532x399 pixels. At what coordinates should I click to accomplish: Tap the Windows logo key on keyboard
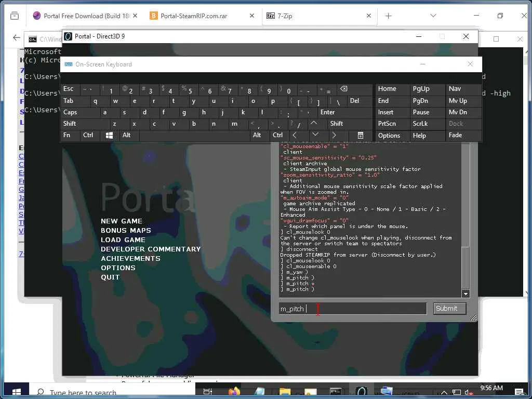(109, 136)
